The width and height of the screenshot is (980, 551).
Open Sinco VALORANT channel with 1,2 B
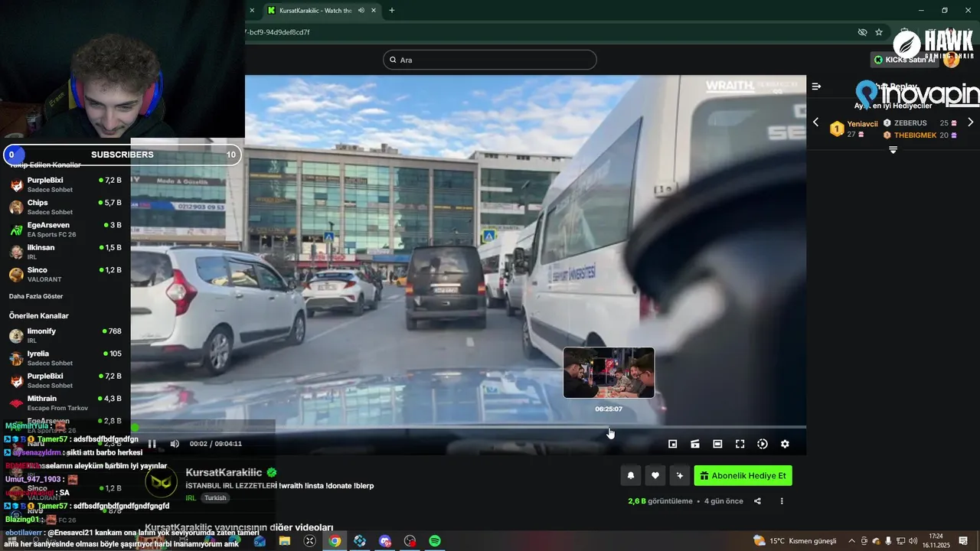(x=66, y=274)
